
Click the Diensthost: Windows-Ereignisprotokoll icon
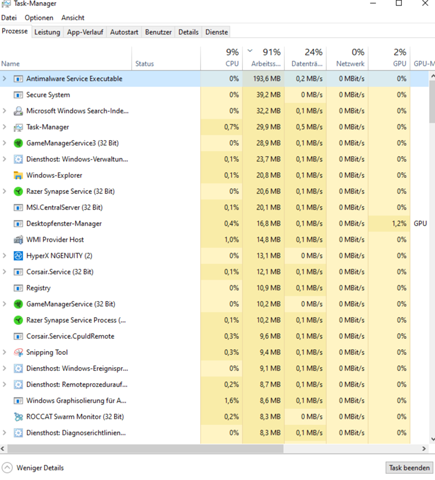(18, 369)
